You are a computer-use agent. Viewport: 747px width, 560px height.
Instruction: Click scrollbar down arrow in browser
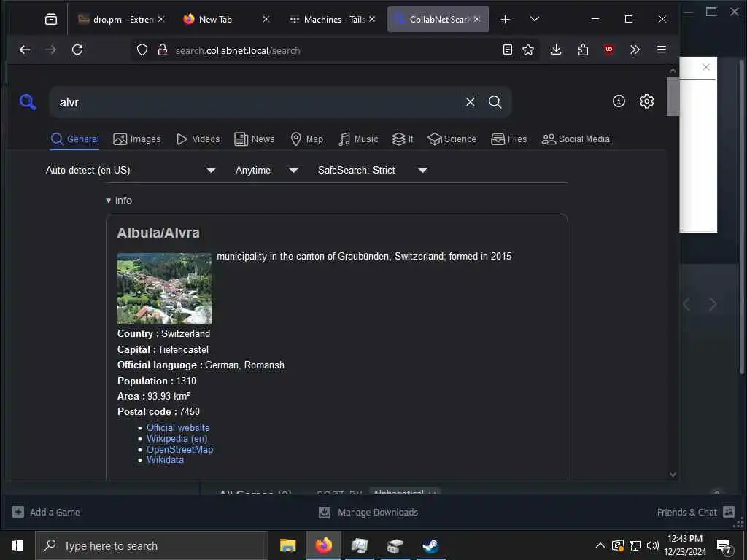tap(673, 474)
